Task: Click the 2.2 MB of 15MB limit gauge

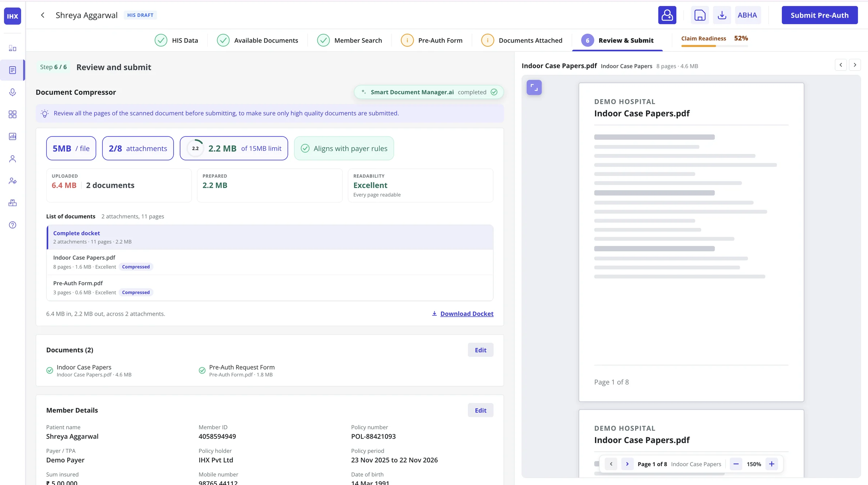Action: (234, 148)
